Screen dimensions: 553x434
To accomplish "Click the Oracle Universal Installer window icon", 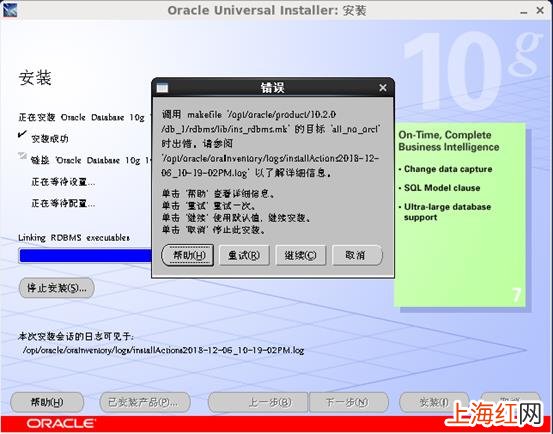I will click(x=10, y=10).
